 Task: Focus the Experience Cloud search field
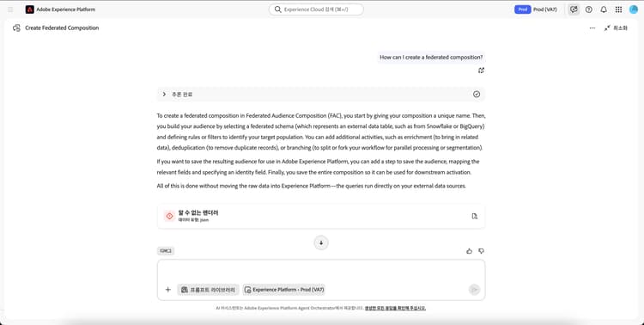pos(316,9)
